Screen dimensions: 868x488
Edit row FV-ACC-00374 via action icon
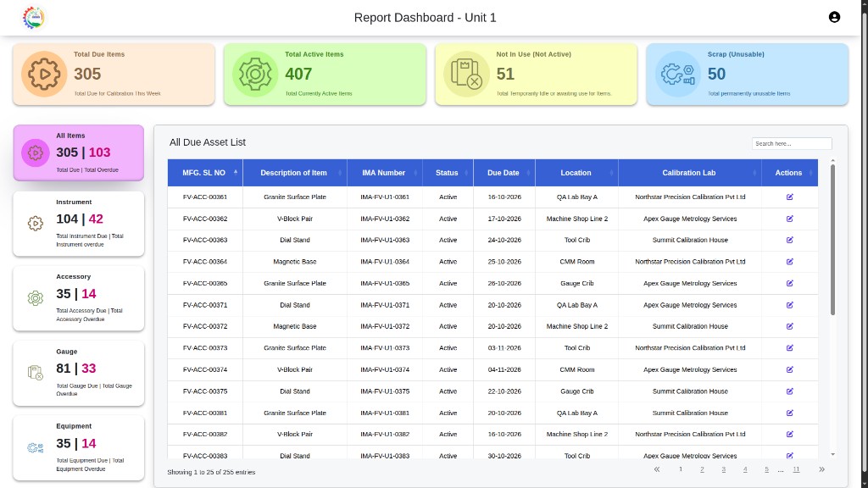pyautogui.click(x=790, y=369)
